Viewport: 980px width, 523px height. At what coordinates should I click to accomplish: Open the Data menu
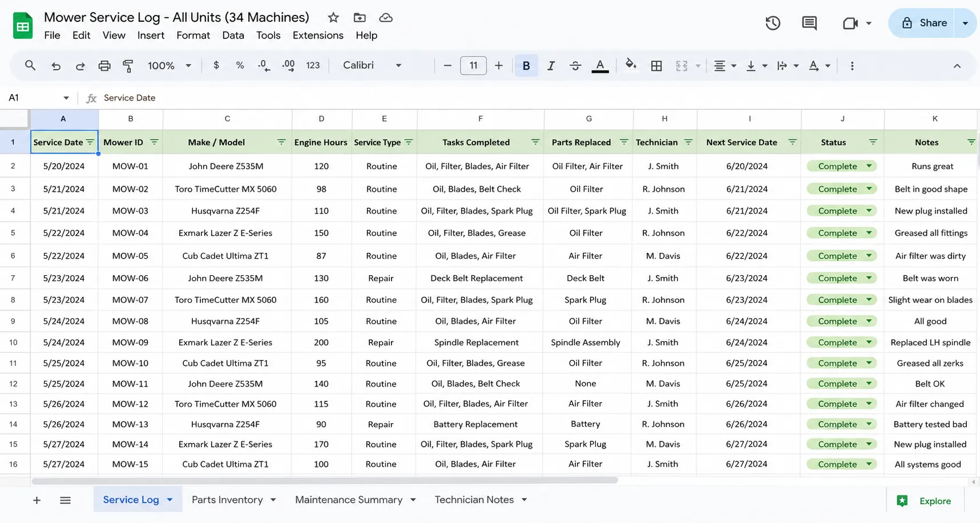tap(233, 35)
